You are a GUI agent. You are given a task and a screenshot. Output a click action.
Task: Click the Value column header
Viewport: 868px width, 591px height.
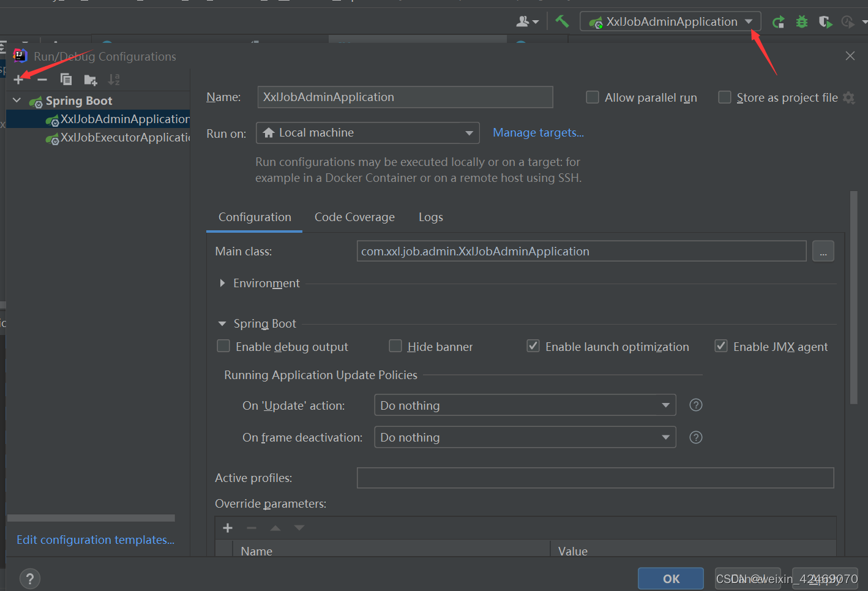tap(693, 551)
